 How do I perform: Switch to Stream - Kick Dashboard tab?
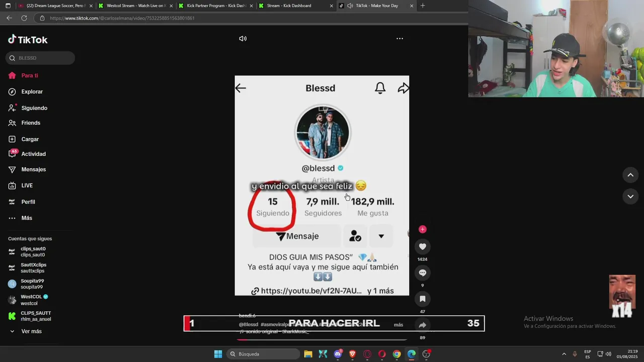point(296,6)
